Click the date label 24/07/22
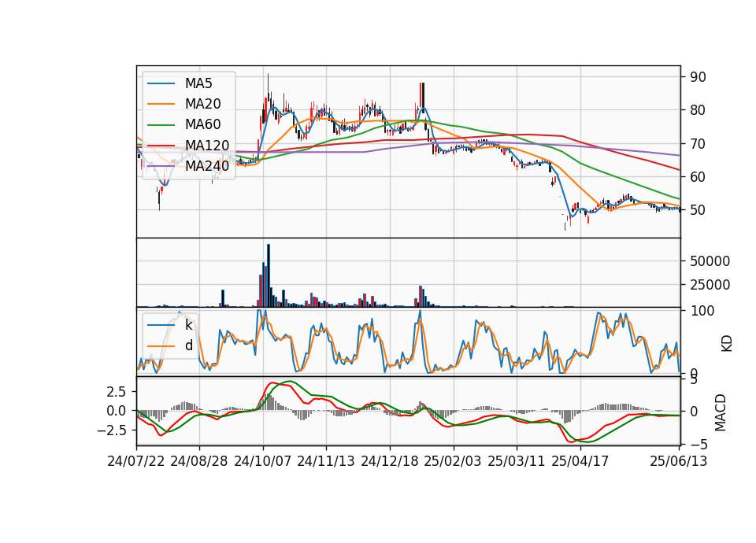The image size is (756, 543). tap(136, 461)
